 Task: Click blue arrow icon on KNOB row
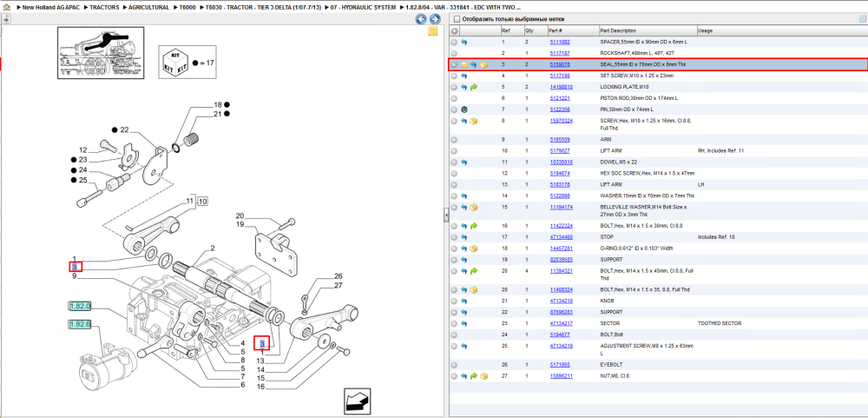click(464, 301)
